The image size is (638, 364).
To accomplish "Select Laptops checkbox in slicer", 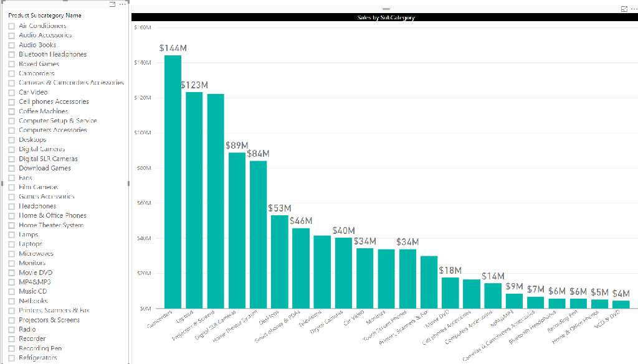I will click(11, 244).
